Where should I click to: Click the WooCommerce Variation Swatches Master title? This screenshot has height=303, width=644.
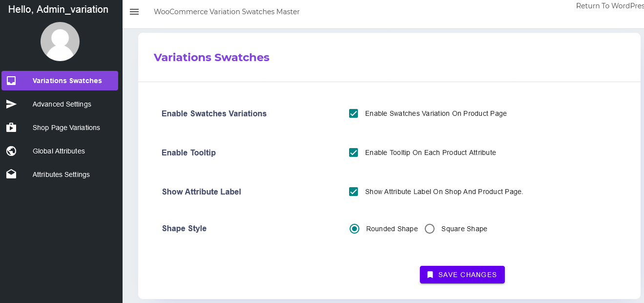pyautogui.click(x=227, y=12)
